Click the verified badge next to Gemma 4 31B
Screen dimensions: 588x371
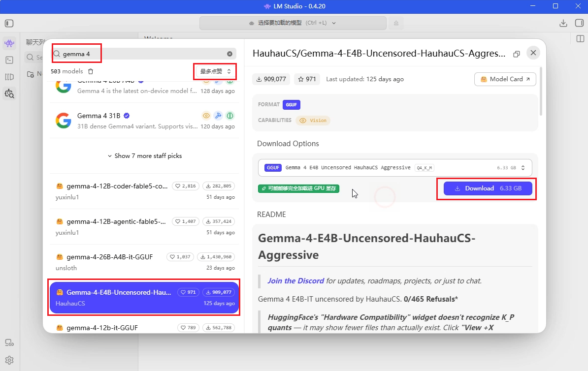coord(127,116)
